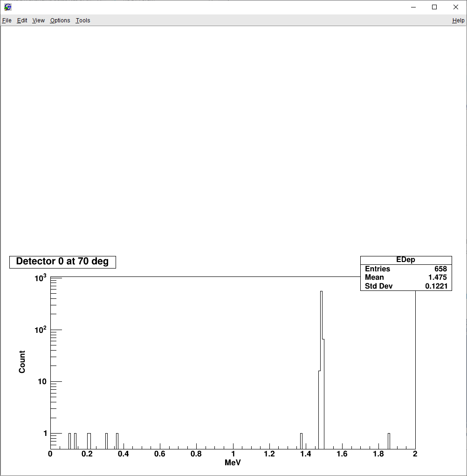Open the Tools menu
The image size is (467, 476).
83,21
